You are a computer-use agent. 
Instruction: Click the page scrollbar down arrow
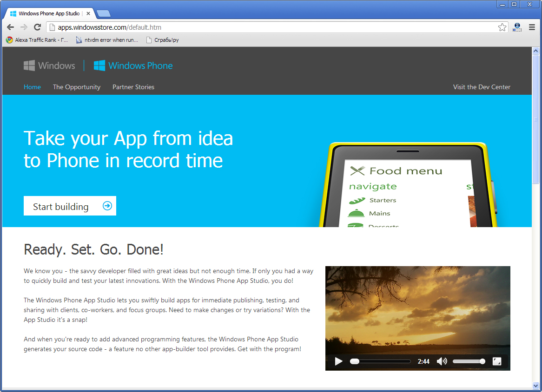pos(536,385)
